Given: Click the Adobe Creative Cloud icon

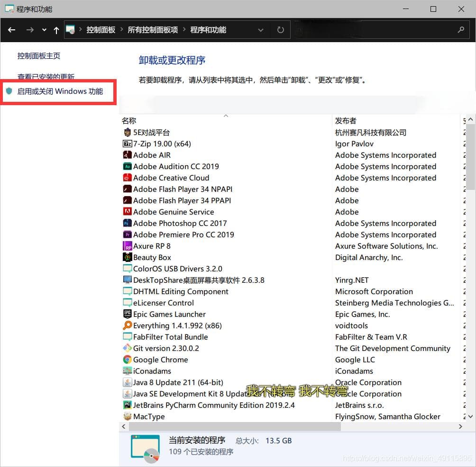Looking at the screenshot, I should pyautogui.click(x=127, y=178).
